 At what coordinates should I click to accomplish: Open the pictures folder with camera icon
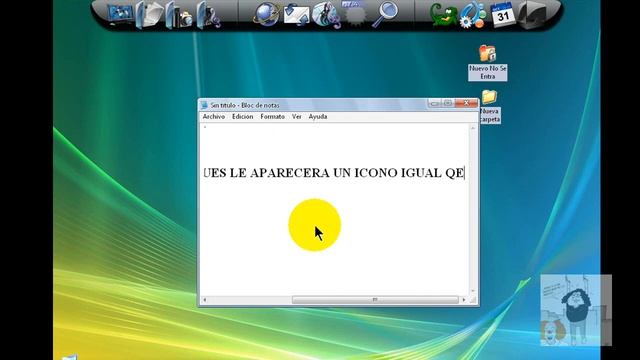[x=180, y=15]
